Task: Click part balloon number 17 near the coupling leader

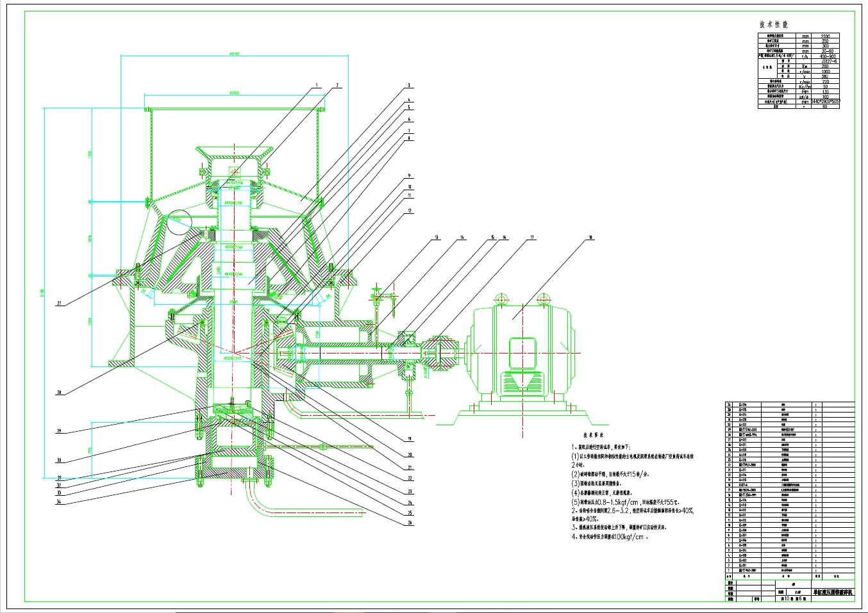Action: pyautogui.click(x=531, y=238)
